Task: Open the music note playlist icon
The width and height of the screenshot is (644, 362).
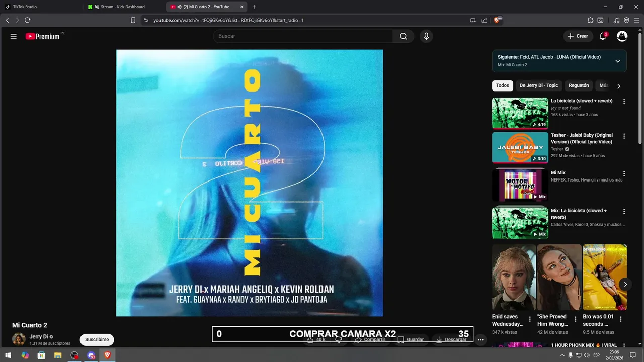Action: pos(617,20)
